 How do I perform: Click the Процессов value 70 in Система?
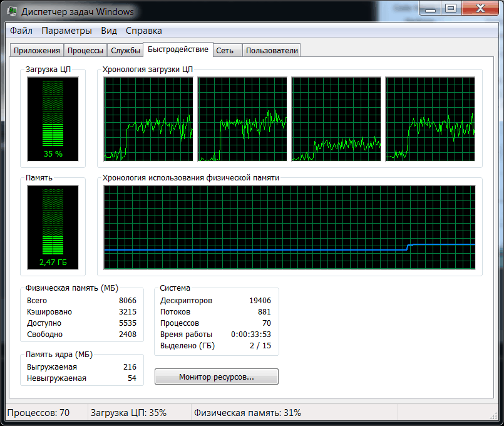pos(267,323)
